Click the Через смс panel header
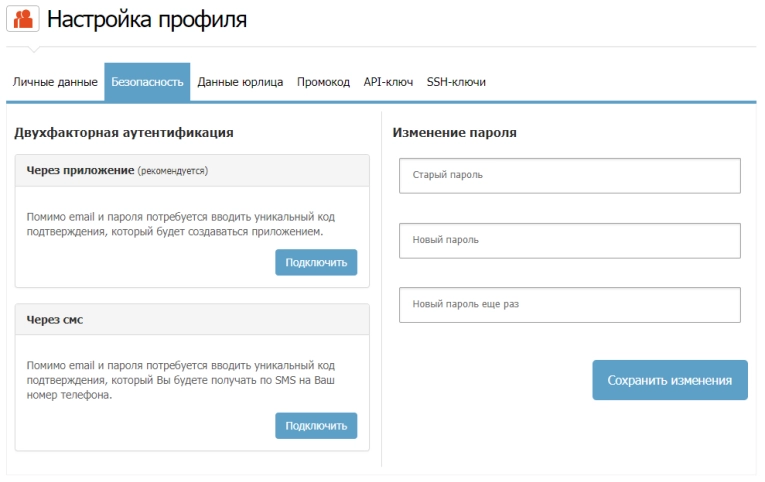 [192, 319]
